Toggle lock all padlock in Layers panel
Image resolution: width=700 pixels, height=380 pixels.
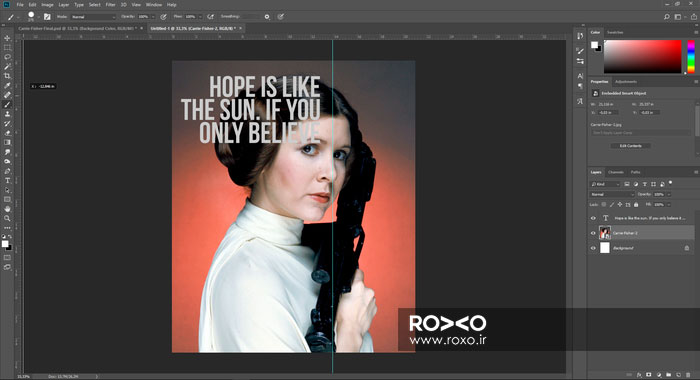pyautogui.click(x=636, y=205)
